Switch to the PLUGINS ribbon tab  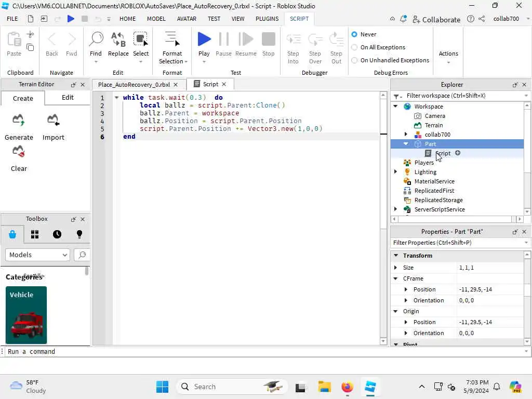tap(267, 19)
